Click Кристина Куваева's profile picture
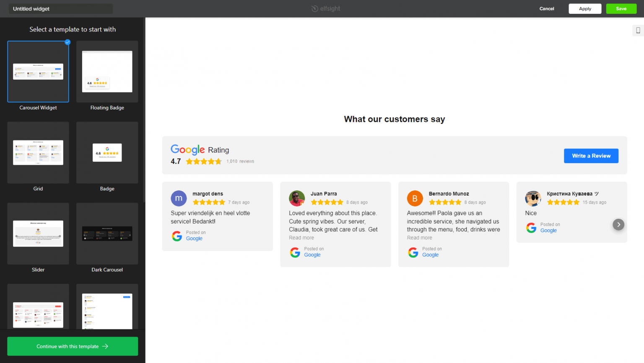The image size is (644, 363). pos(533,198)
